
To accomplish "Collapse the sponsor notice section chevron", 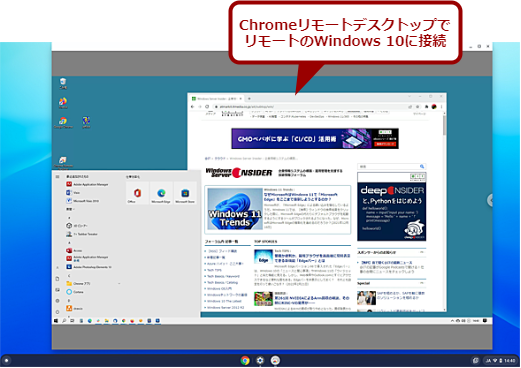I will pos(422,252).
